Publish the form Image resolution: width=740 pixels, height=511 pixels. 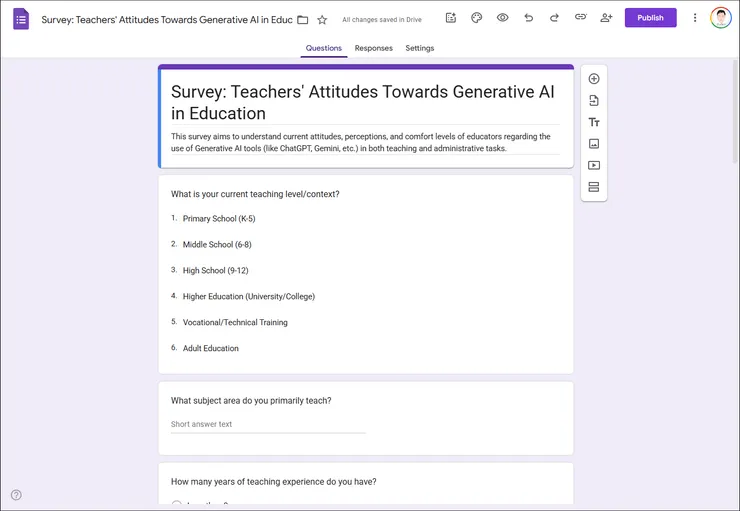point(650,18)
